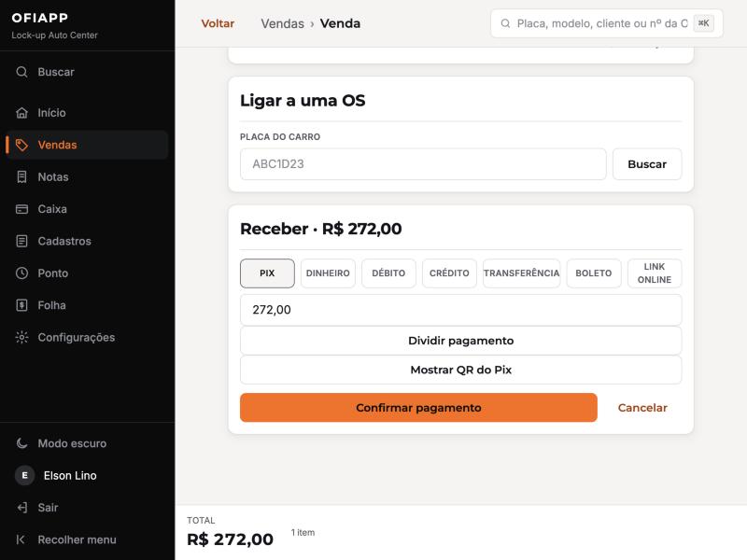This screenshot has height=560, width=747.
Task: Click the Buscar magnifier icon in sidebar
Action: [x=21, y=72]
